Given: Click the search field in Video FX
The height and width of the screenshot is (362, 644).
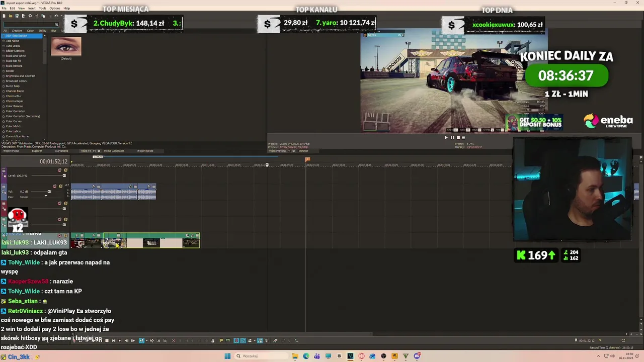Looking at the screenshot, I should [x=31, y=25].
